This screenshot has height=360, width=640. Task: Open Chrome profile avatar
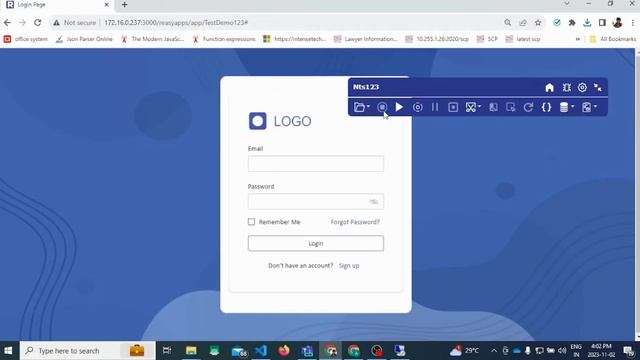tap(618, 23)
